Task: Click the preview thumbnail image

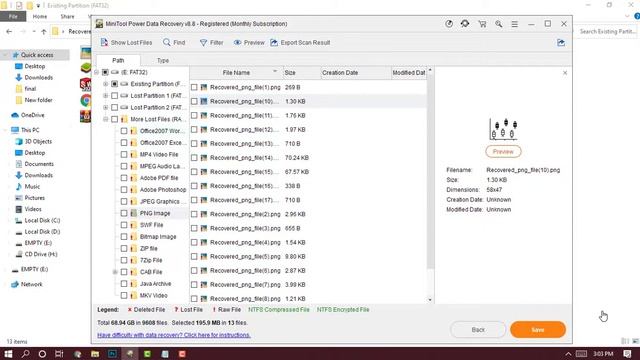Action: pyautogui.click(x=503, y=129)
